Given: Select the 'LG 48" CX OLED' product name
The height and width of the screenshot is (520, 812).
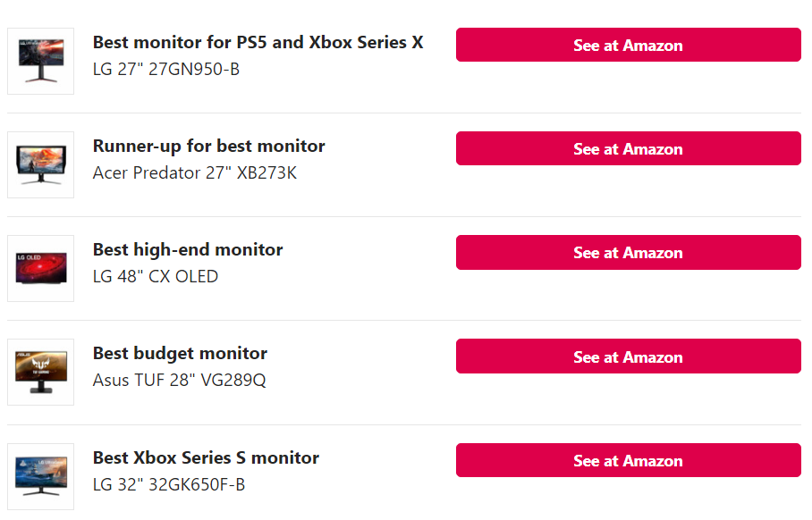Looking at the screenshot, I should 156,277.
